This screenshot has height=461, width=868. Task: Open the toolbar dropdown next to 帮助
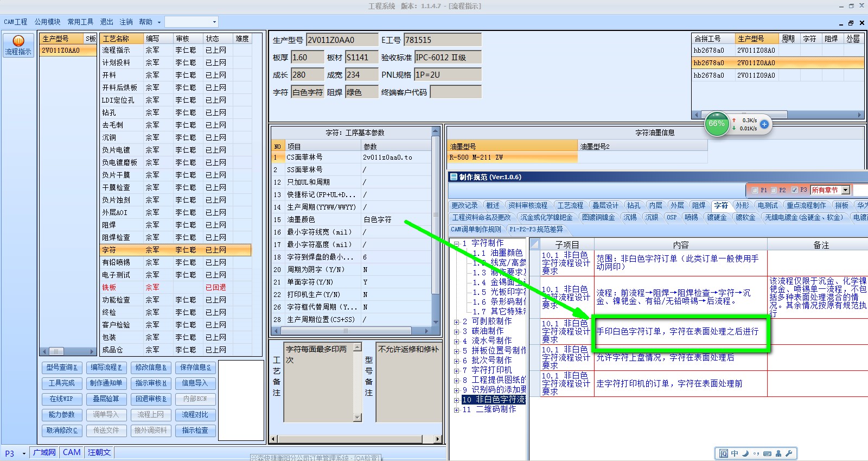coord(214,22)
